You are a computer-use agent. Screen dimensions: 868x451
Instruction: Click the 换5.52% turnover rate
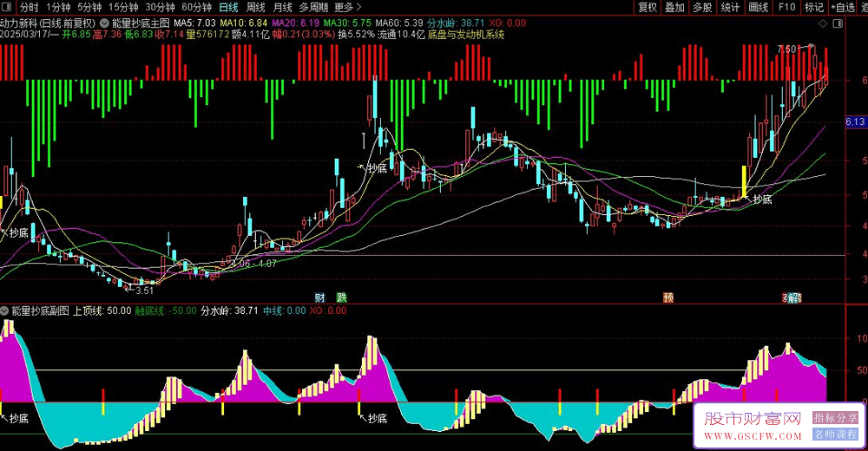click(x=356, y=35)
